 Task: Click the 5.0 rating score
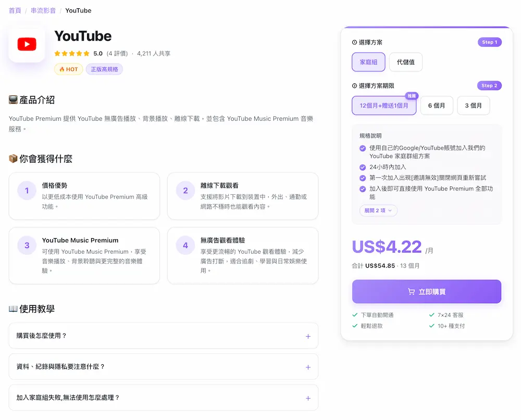point(98,54)
